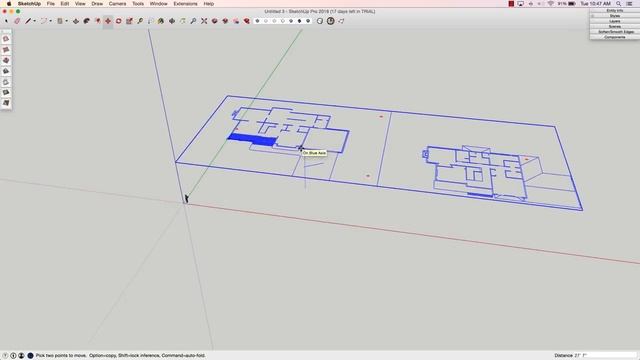Select the highlighted Move tool
640x360 pixels.
click(x=108, y=21)
